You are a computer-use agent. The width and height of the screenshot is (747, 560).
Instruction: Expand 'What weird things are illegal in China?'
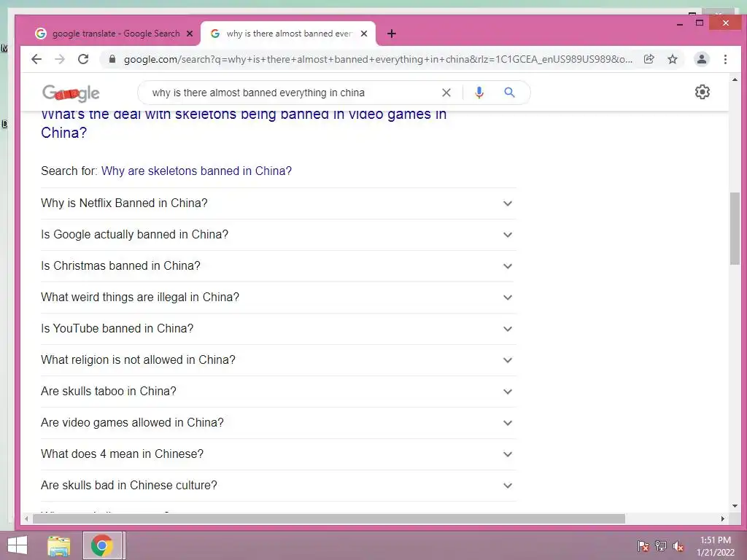coord(278,297)
